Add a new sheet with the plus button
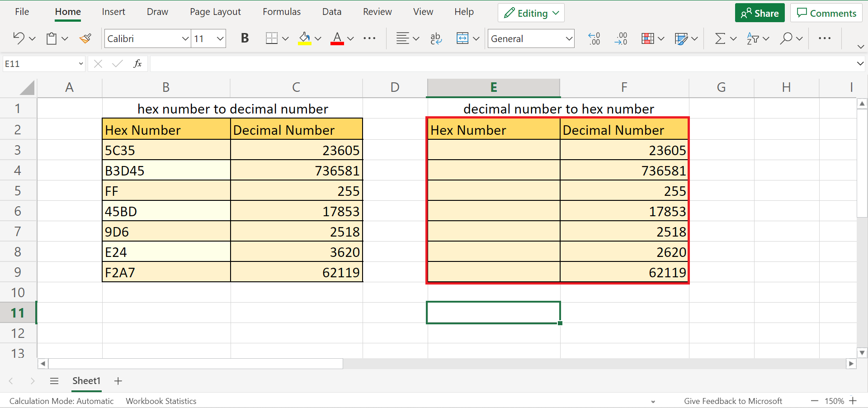868x408 pixels. pyautogui.click(x=118, y=381)
